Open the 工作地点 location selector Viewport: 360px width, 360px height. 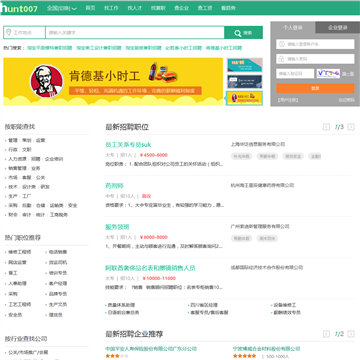click(24, 33)
